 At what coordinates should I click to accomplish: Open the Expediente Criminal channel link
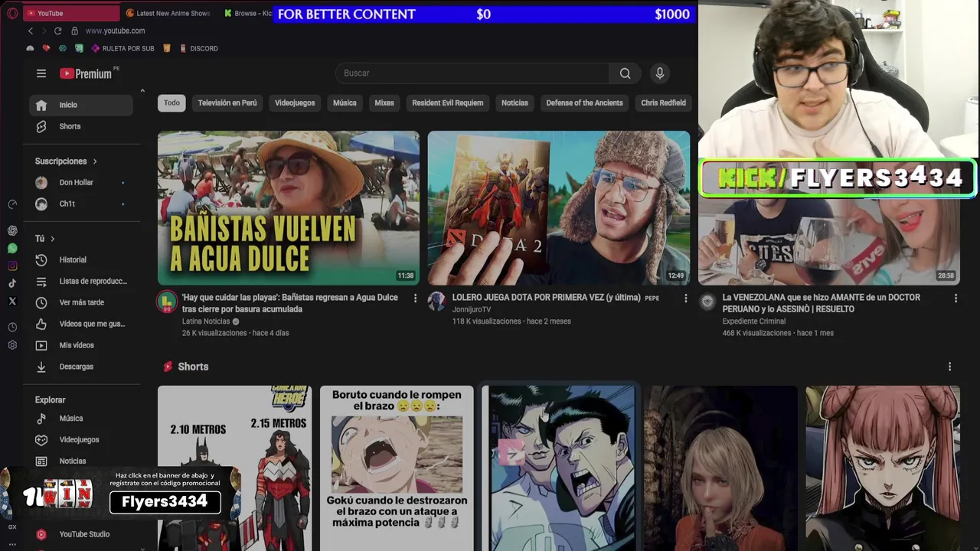click(x=754, y=321)
